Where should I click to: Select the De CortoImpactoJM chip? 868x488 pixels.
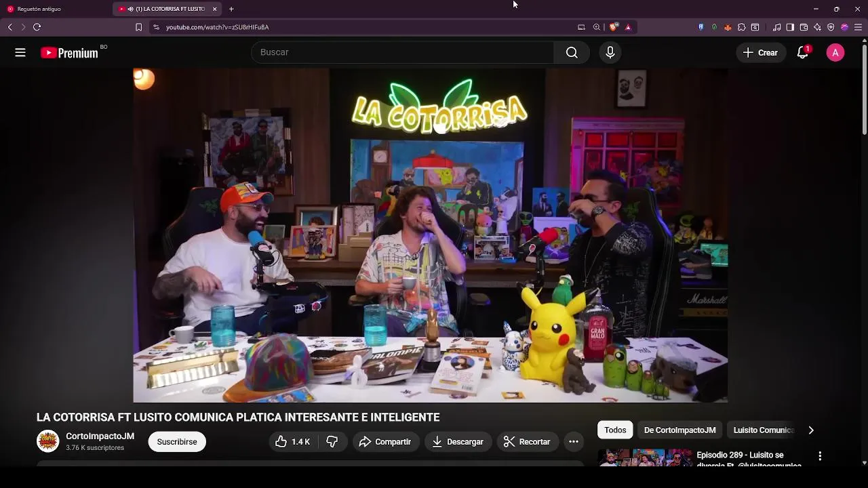[679, 430]
